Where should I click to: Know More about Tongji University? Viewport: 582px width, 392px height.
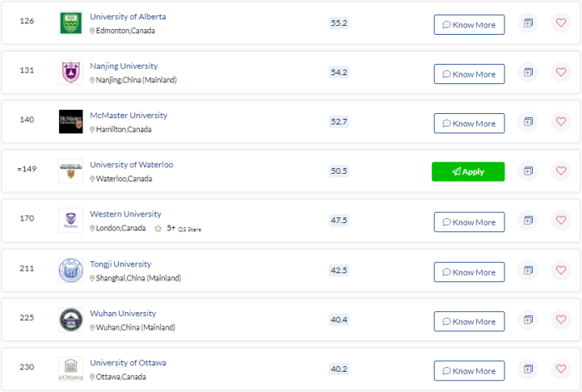pos(469,272)
